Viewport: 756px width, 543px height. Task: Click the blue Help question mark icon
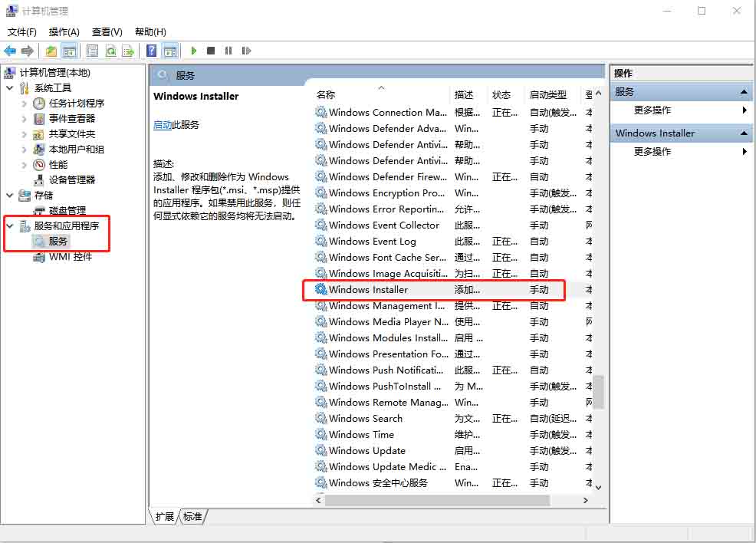(152, 51)
